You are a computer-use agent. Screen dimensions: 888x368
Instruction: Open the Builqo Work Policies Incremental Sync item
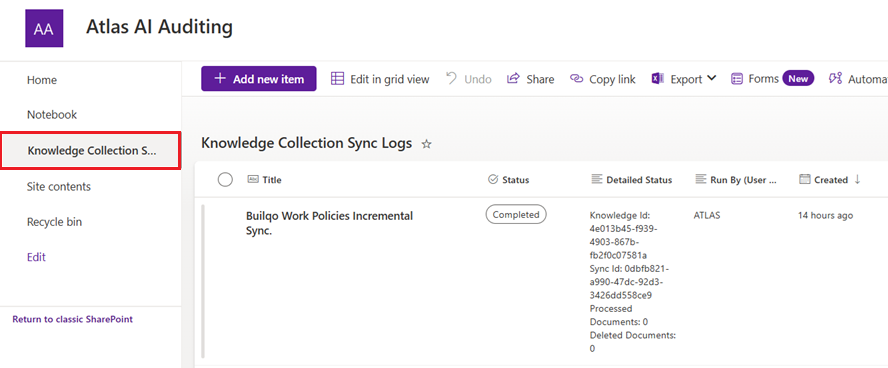(330, 223)
